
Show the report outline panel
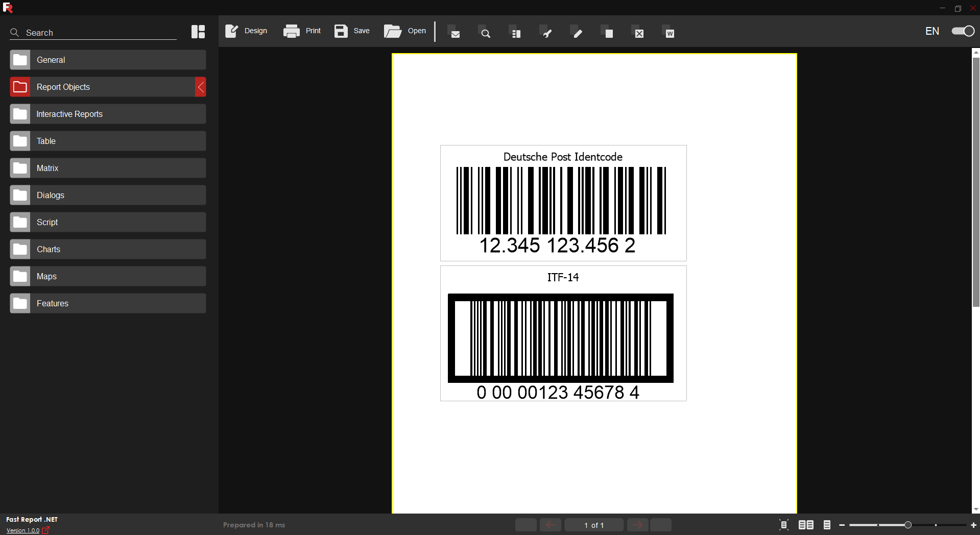click(x=516, y=32)
